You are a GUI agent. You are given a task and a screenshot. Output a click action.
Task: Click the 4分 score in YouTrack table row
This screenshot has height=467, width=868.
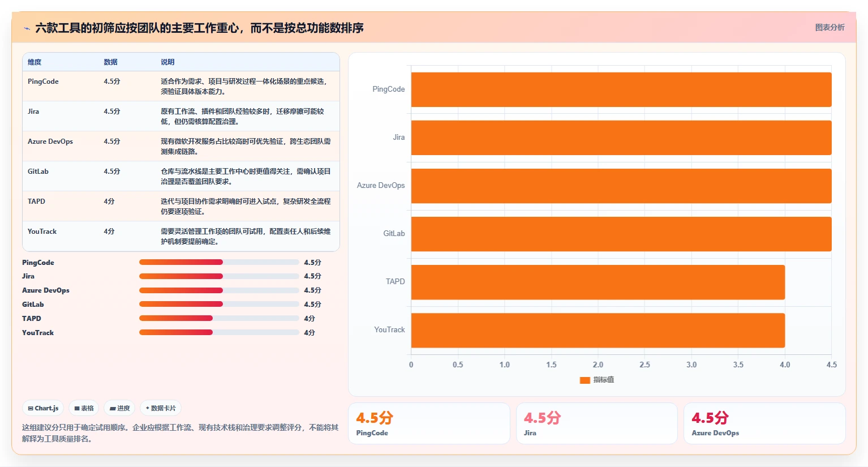coord(109,232)
